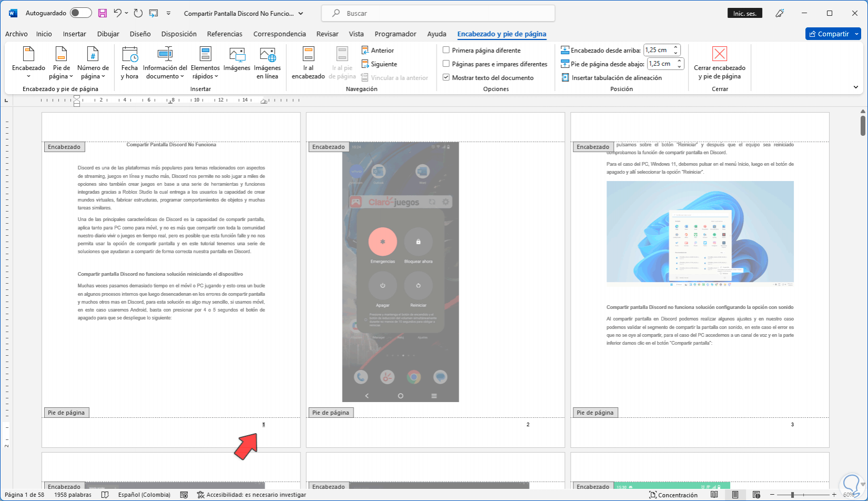This screenshot has height=501, width=868.
Task: Switch to Disposición tab
Action: 179,34
